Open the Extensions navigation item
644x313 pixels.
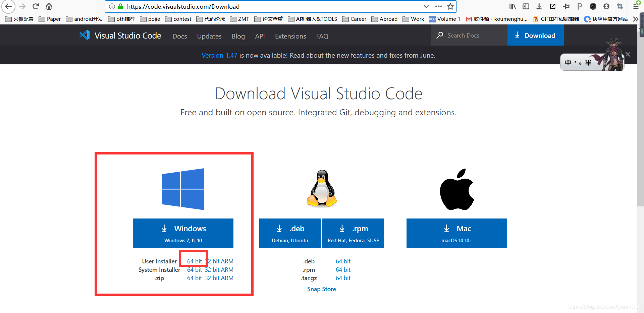[x=290, y=36]
